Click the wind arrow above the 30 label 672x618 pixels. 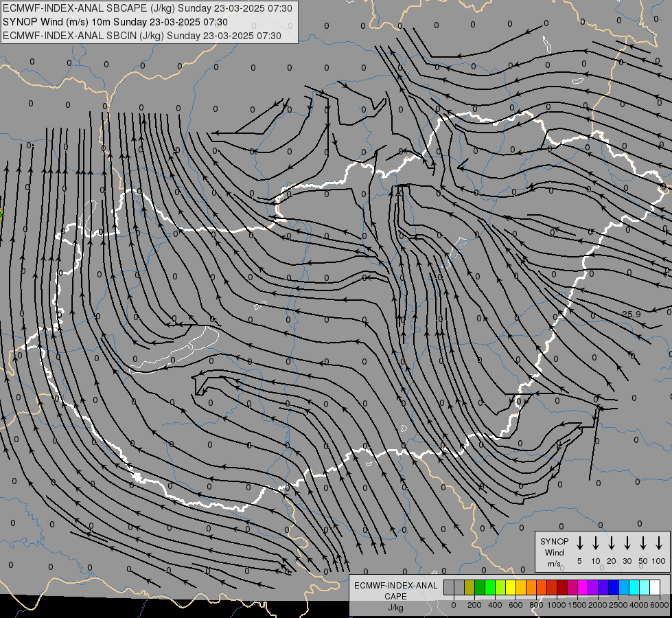pos(627,543)
